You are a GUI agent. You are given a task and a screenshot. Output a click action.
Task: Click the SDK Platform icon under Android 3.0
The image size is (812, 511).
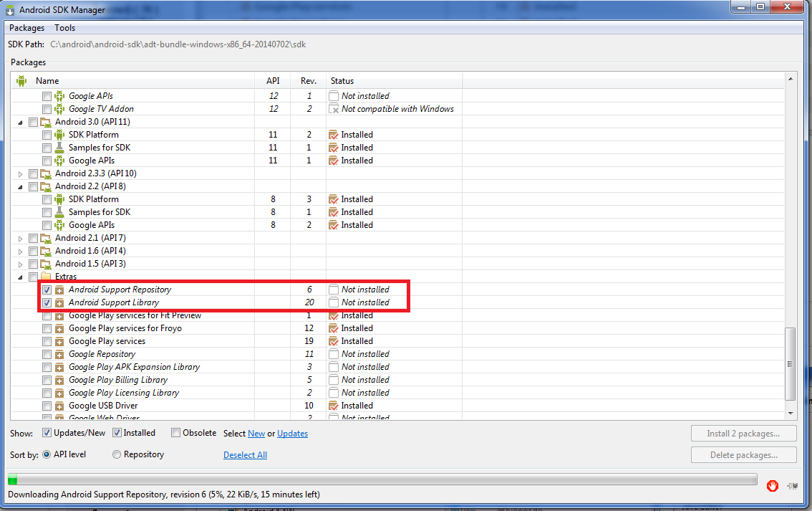click(x=59, y=135)
